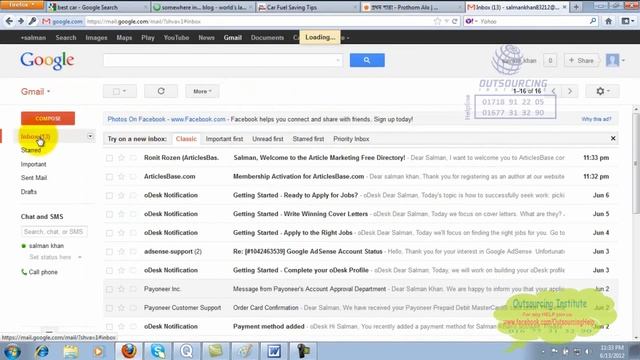This screenshot has width=640, height=360.
Task: Open the Important folder
Action: [x=33, y=164]
